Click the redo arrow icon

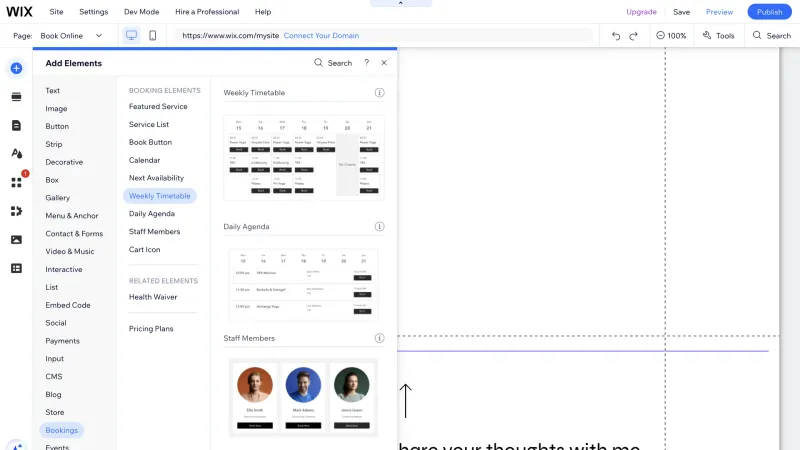click(634, 36)
